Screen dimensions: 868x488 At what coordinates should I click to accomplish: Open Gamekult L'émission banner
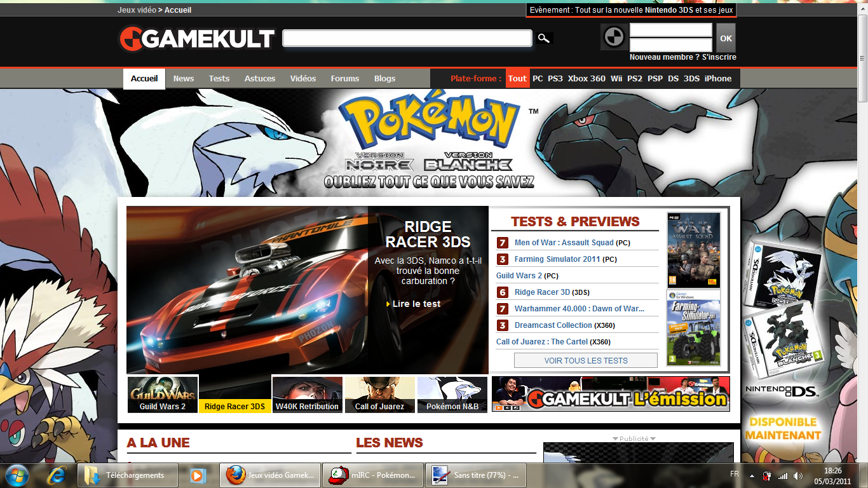(x=611, y=394)
